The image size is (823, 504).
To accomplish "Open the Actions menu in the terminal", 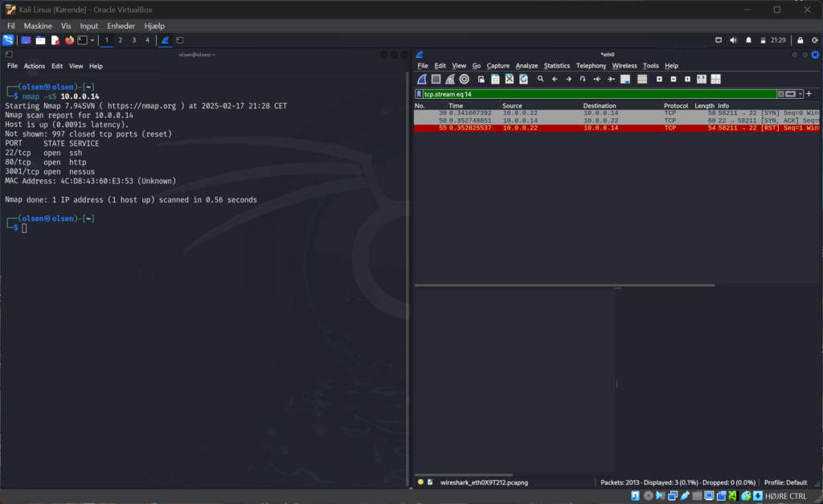I will pos(35,66).
